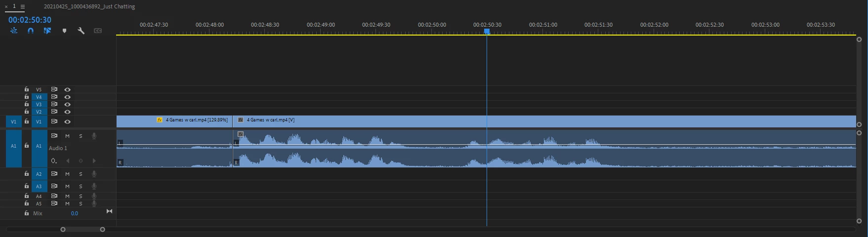Viewport: 868px width, 237px height.
Task: Hide track V3 output with eye
Action: (68, 104)
